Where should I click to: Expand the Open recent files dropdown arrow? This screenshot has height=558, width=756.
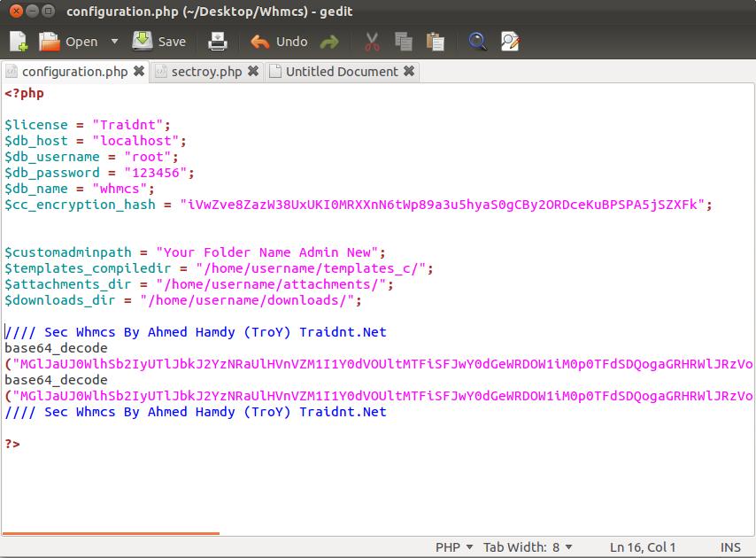tap(114, 42)
